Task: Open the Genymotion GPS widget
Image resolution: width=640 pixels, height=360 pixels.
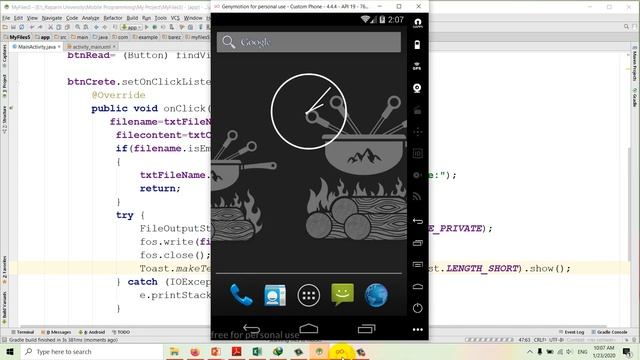Action: click(x=417, y=66)
